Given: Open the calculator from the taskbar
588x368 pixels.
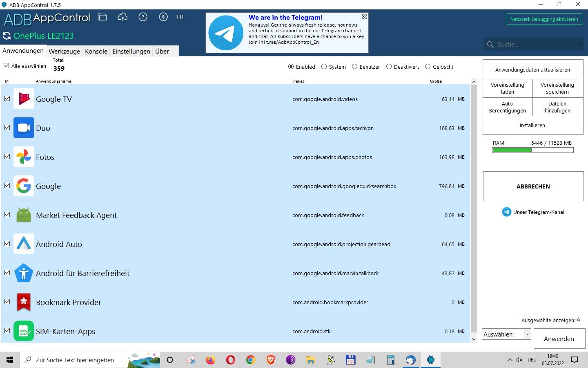Looking at the screenshot, I should click(391, 360).
